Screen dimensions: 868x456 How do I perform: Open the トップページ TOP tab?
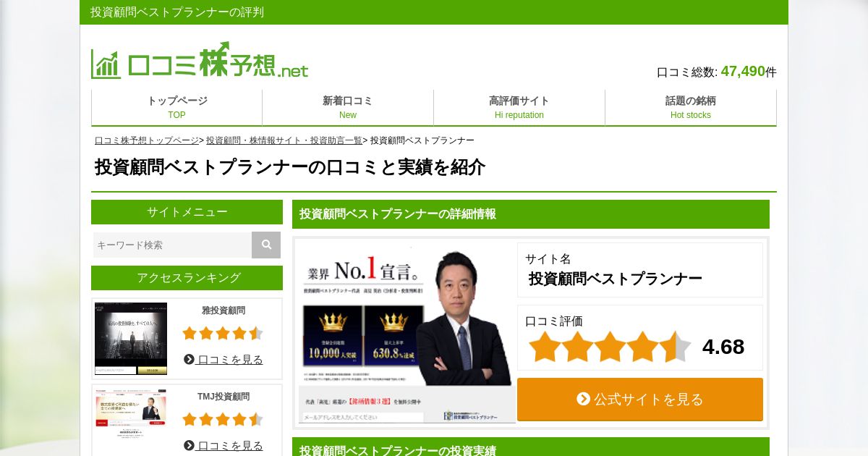(177, 107)
